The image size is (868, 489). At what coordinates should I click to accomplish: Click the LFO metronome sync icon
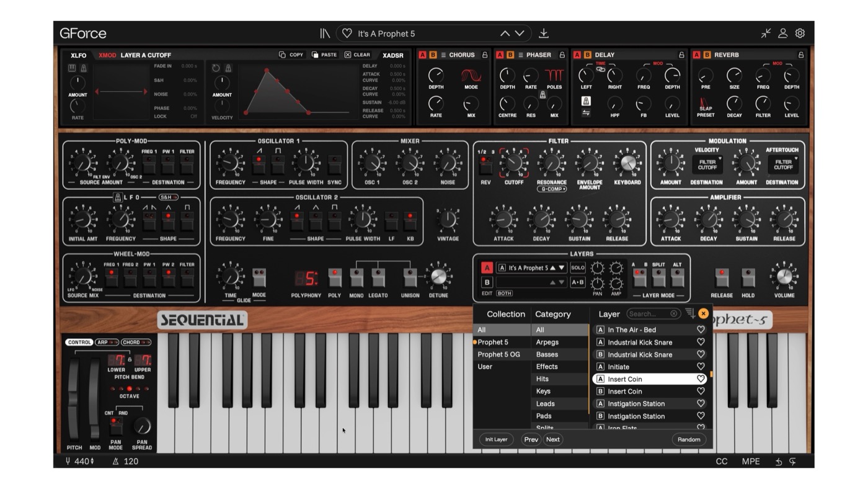[x=117, y=197]
